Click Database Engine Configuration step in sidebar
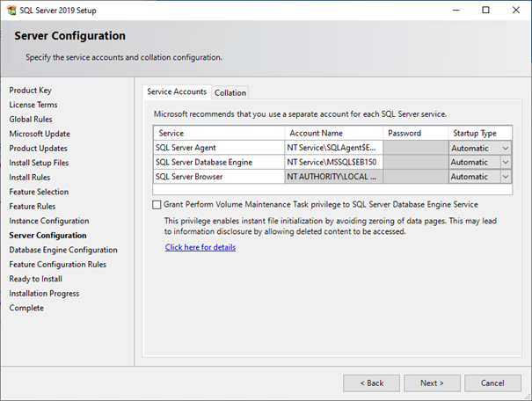Viewport: 532px width, 401px height. tap(63, 250)
